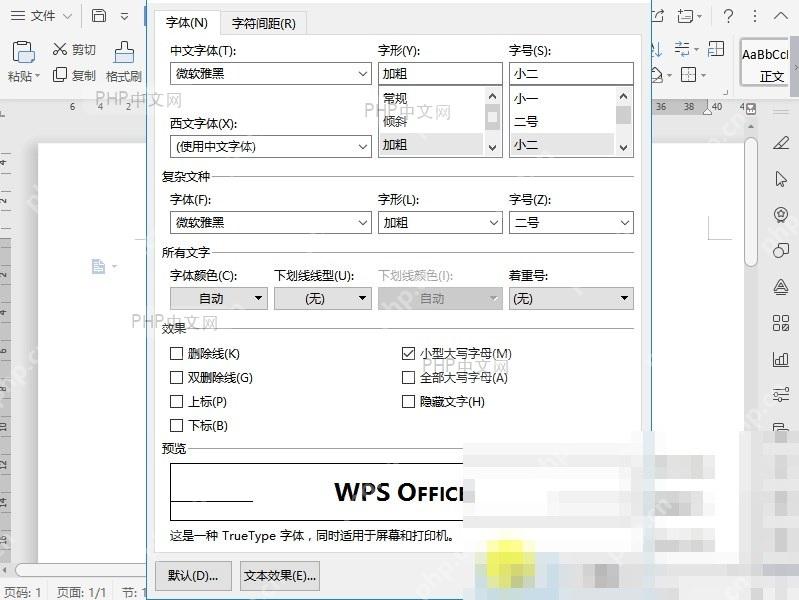Image resolution: width=799 pixels, height=600 pixels.
Task: Select the Format Painter brush icon
Action: (x=124, y=51)
